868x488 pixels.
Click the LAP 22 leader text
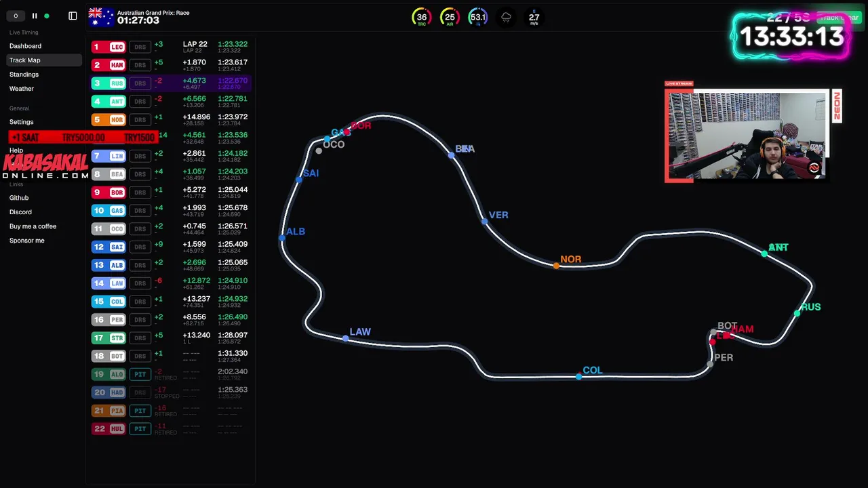195,44
